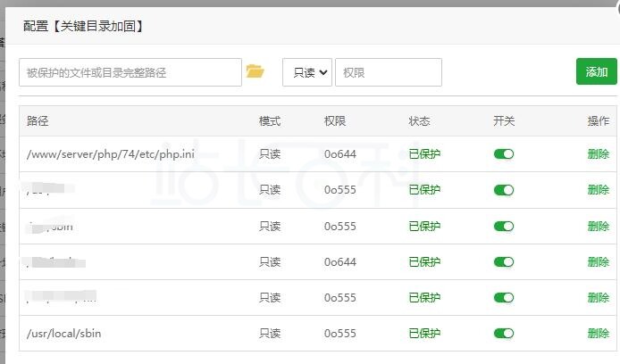
Task: Open the folder browse icon
Action: click(x=256, y=71)
